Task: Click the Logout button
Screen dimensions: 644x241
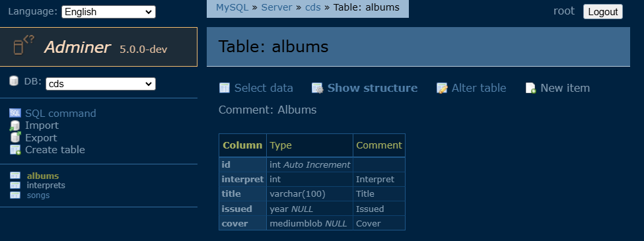Action: [603, 11]
